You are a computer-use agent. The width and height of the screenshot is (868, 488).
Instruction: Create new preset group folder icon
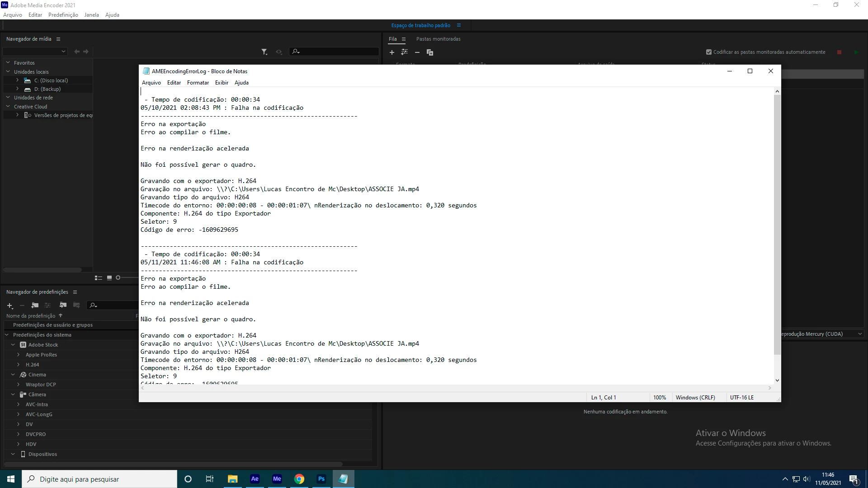35,305
